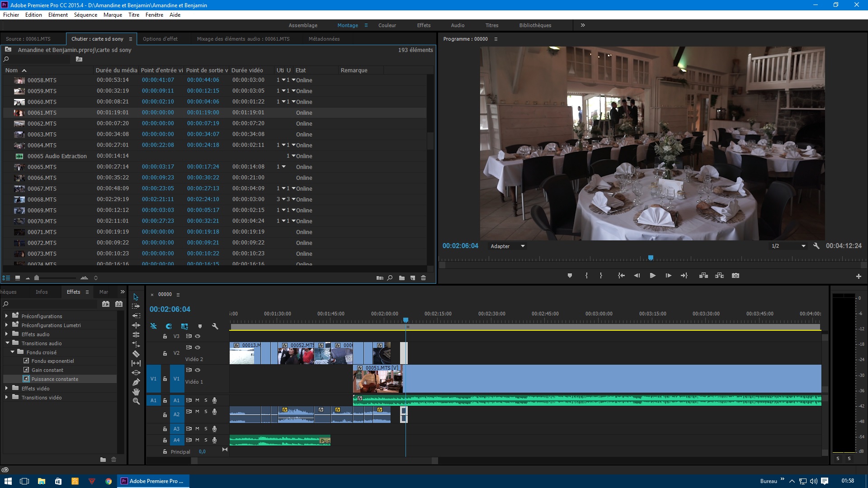Mute audio track A1

pyautogui.click(x=197, y=400)
